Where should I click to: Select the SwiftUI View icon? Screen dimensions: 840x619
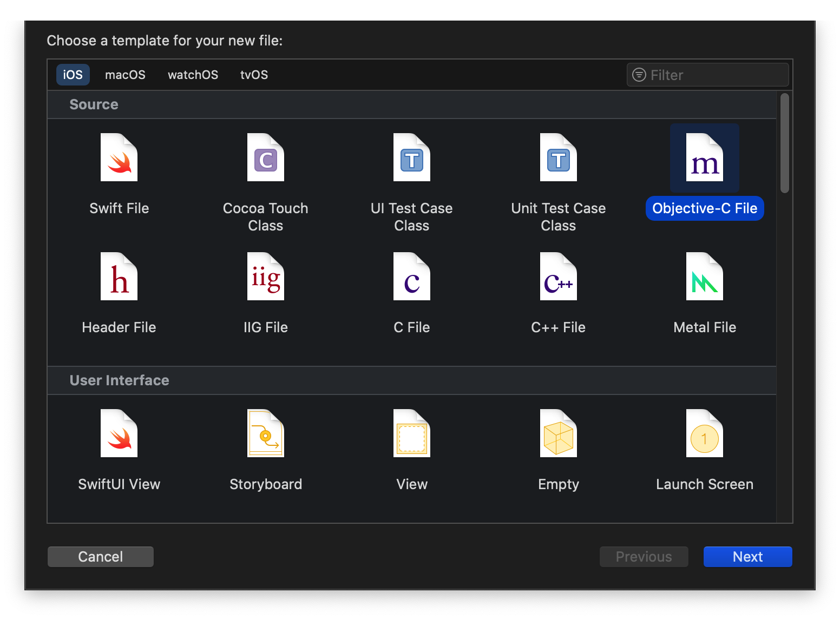[x=119, y=433]
